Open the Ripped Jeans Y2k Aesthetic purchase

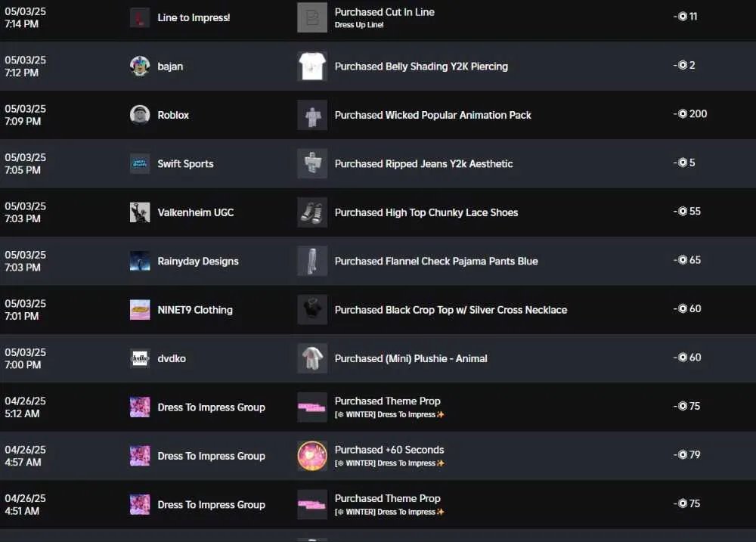[x=423, y=163]
